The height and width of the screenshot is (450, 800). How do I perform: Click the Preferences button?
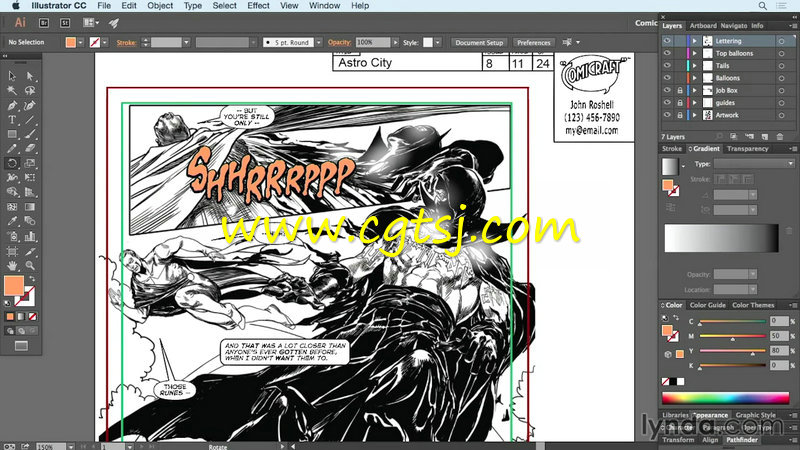coord(534,42)
